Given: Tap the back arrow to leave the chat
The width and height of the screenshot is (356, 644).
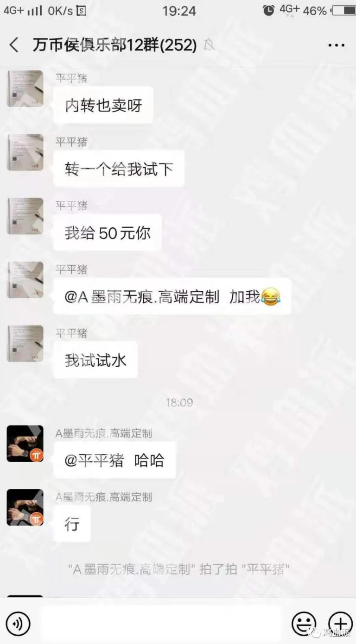Looking at the screenshot, I should tap(14, 45).
